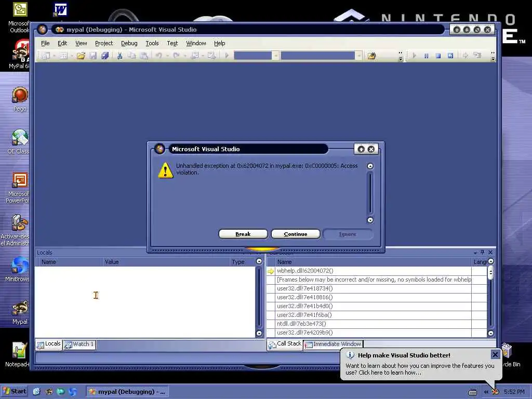Click the Paste toolbar icon
This screenshot has height=399, width=532.
click(x=144, y=56)
